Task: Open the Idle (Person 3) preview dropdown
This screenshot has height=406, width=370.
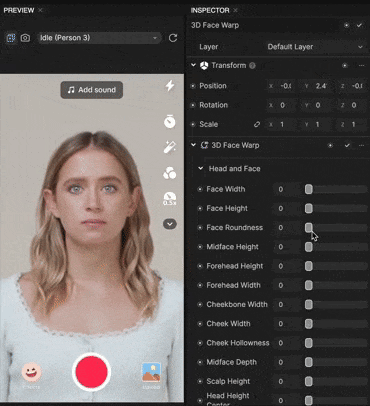Action: tap(99, 38)
